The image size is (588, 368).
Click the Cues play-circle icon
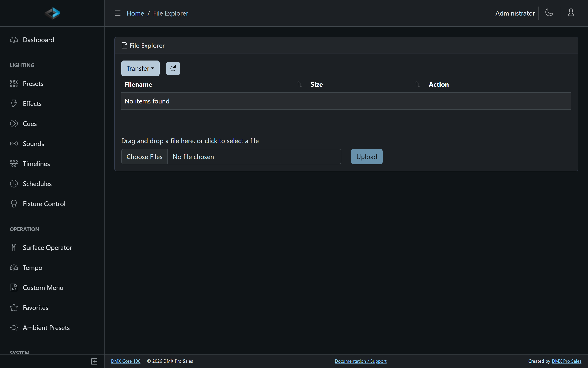pyautogui.click(x=14, y=124)
